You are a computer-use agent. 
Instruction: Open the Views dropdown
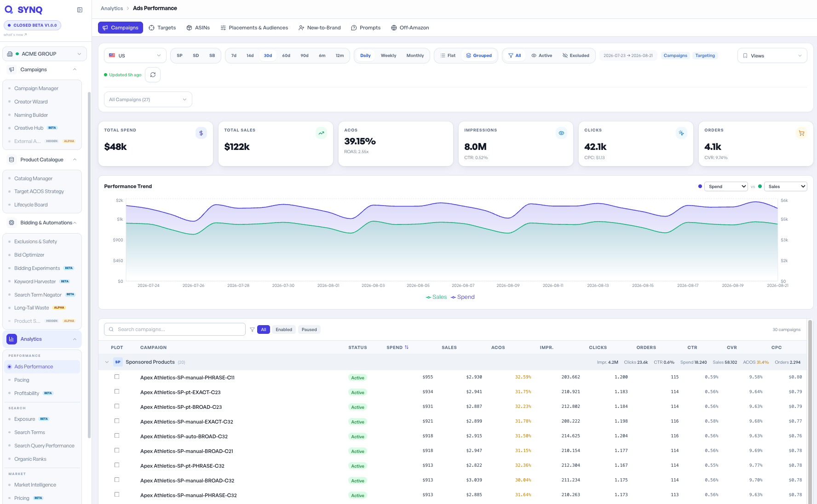tap(772, 56)
